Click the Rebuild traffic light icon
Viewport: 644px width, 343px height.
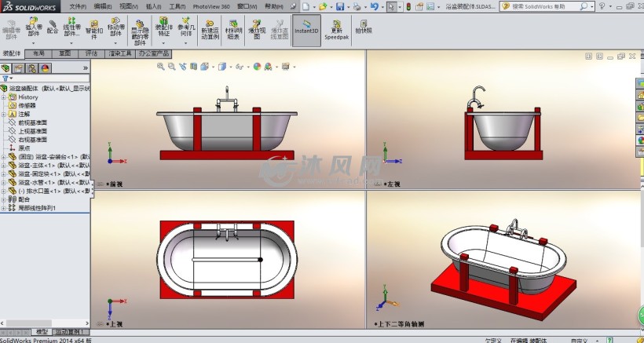point(408,6)
